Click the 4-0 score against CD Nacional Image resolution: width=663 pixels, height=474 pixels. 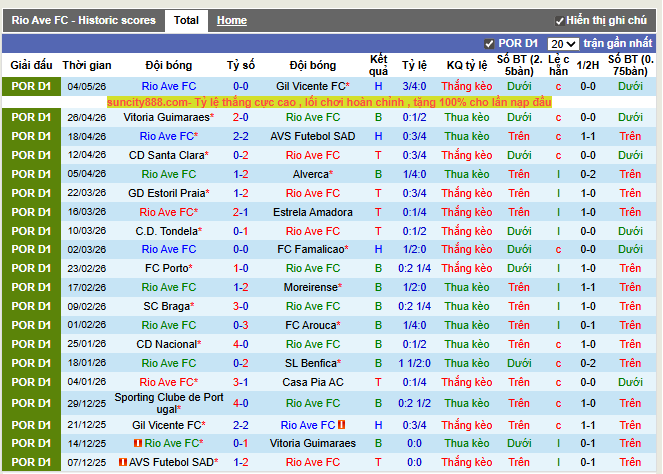coord(241,344)
